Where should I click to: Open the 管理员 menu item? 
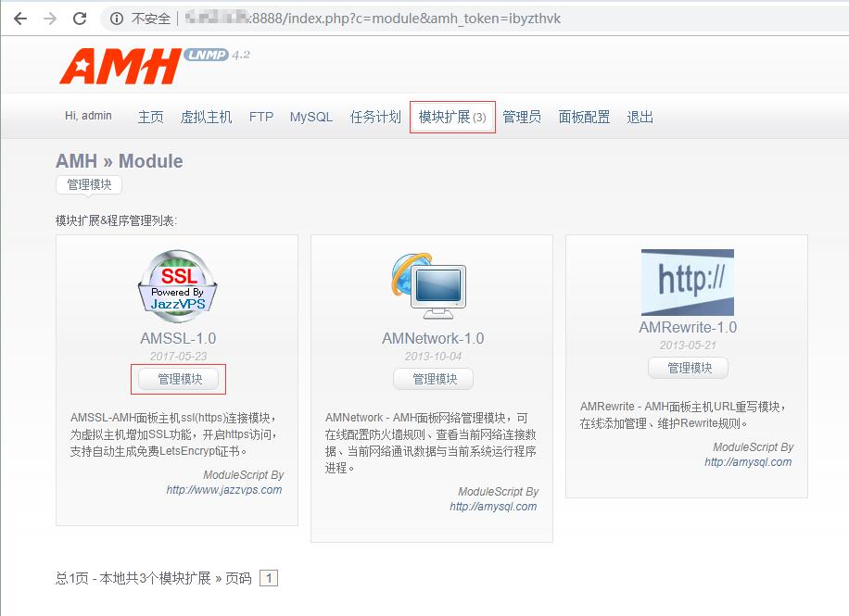(x=522, y=117)
